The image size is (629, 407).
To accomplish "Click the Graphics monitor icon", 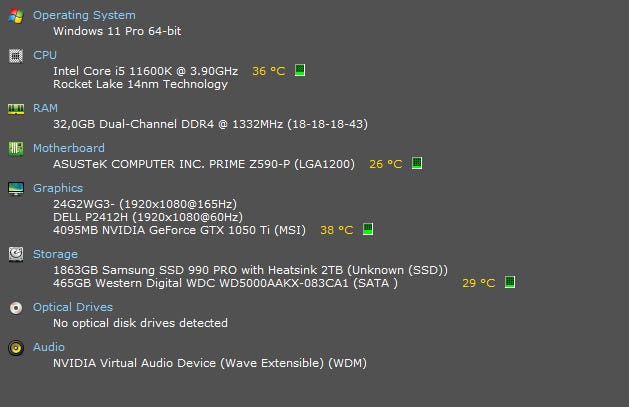I will pos(15,189).
